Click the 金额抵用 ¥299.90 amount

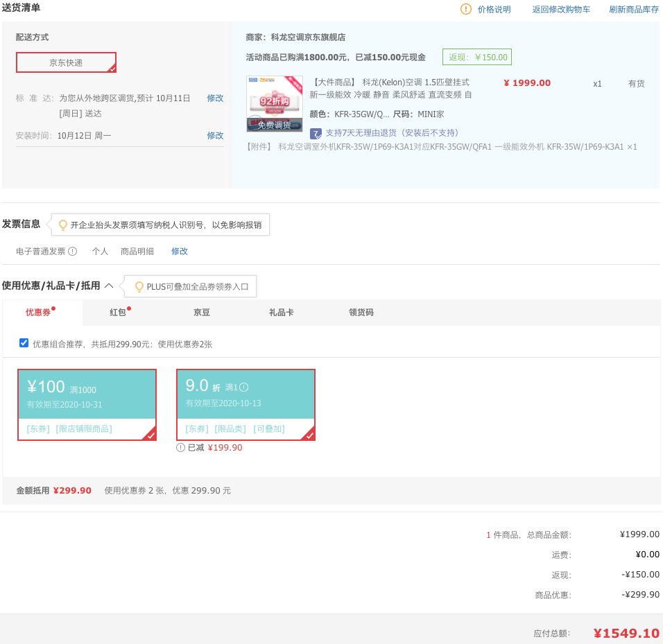coord(72,491)
